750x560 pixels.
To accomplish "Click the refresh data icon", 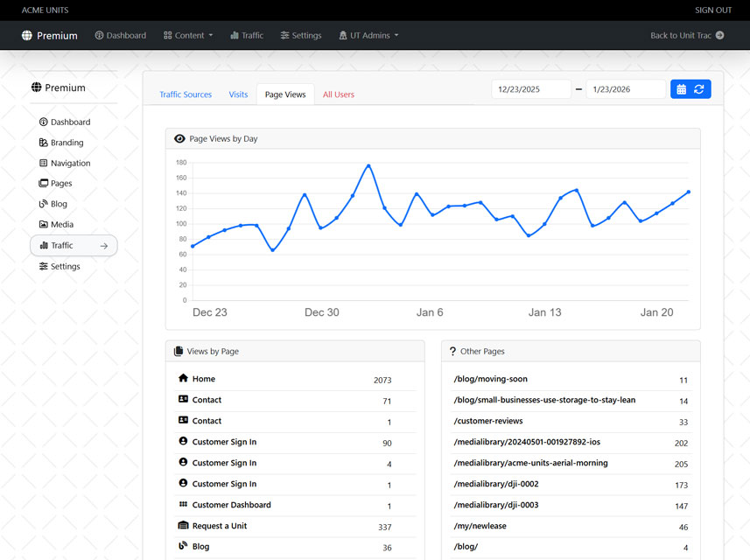I will (698, 88).
